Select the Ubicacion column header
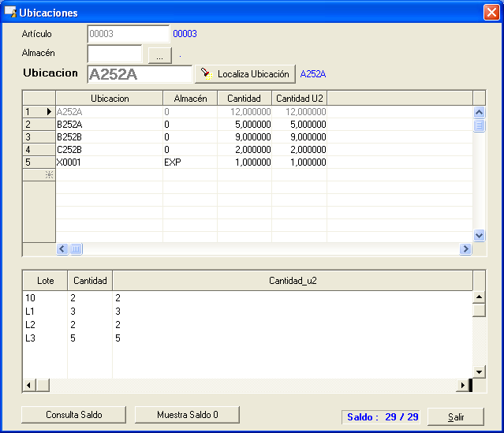Viewport: 504px width, 433px height. click(110, 99)
